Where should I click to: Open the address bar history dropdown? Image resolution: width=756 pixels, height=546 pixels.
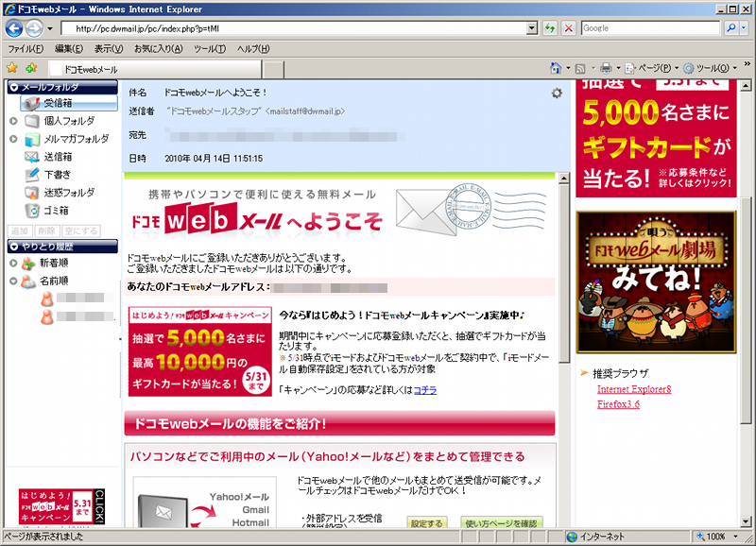pos(530,27)
